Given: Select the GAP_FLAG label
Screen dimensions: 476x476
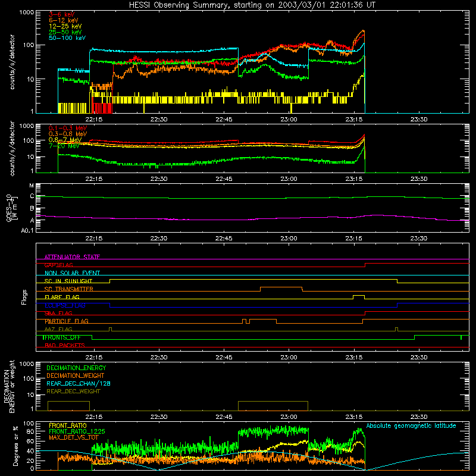Looking at the screenshot, I should tap(58, 265).
